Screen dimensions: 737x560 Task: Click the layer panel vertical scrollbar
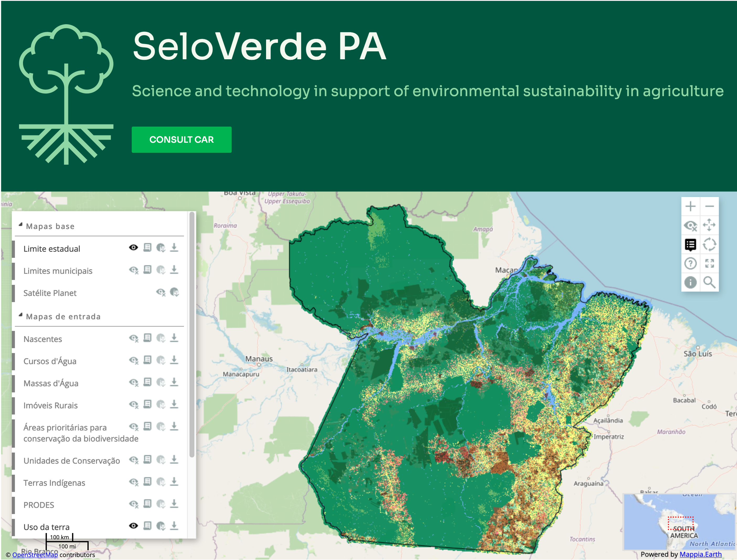coord(192,334)
